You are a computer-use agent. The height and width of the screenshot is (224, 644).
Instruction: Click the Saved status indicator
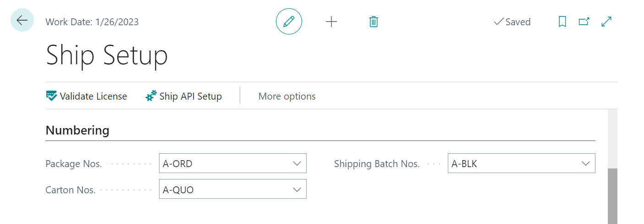[x=512, y=22]
